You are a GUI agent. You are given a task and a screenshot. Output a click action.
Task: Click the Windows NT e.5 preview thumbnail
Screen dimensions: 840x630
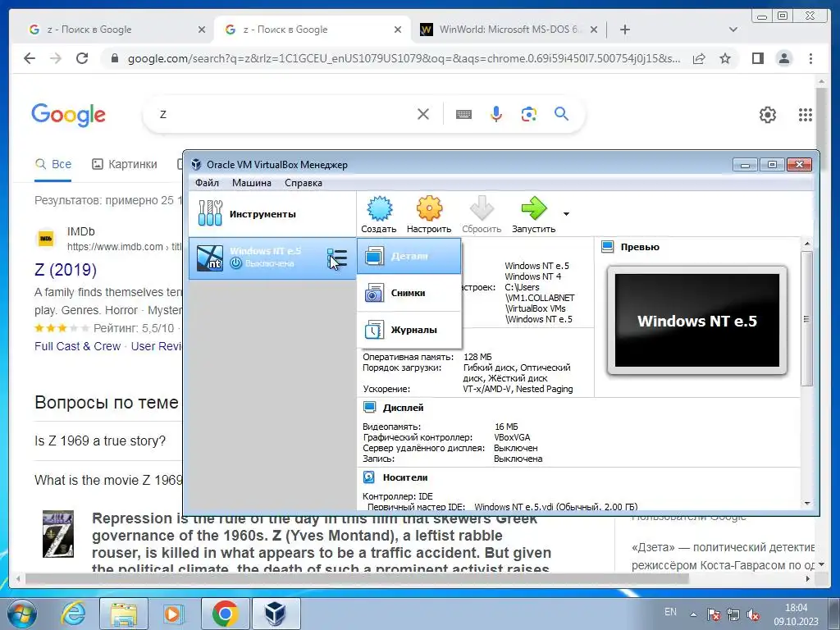tap(697, 321)
